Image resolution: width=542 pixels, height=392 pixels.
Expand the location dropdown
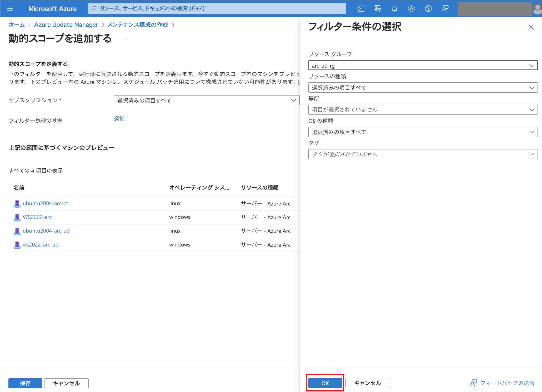coord(423,110)
